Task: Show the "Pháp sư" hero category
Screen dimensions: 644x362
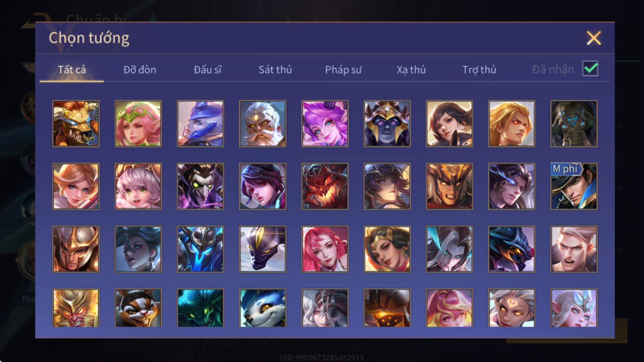Action: [343, 70]
